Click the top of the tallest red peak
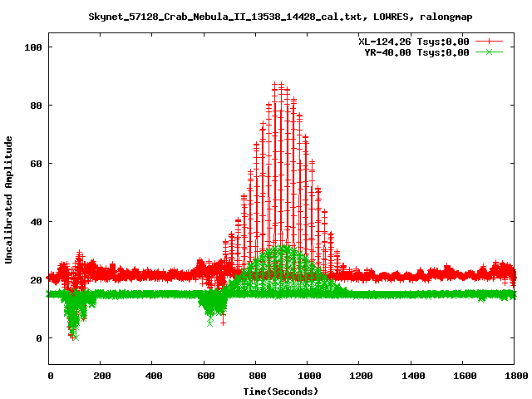Viewport: 532px width, 399px height. point(281,86)
